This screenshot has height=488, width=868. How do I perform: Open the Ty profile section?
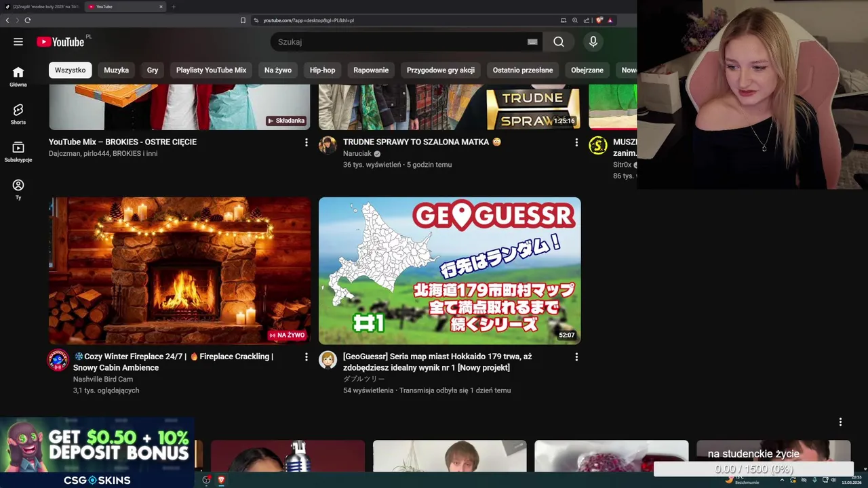coord(18,189)
